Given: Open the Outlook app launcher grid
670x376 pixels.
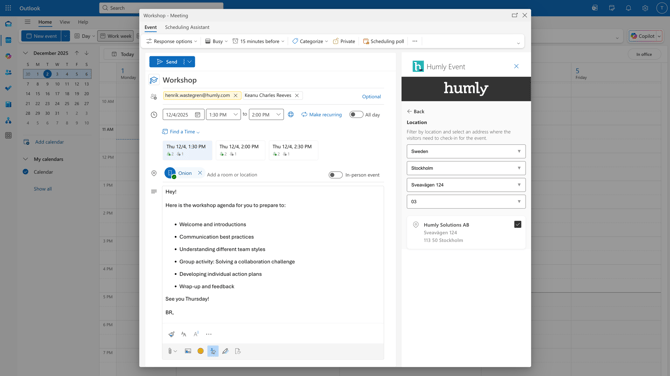Looking at the screenshot, I should click(x=8, y=8).
